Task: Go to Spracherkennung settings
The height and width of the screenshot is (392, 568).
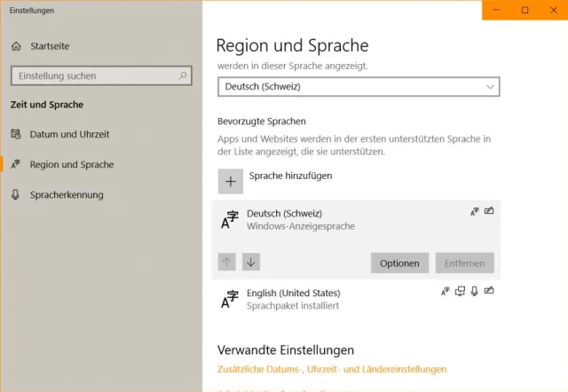Action: pos(67,195)
